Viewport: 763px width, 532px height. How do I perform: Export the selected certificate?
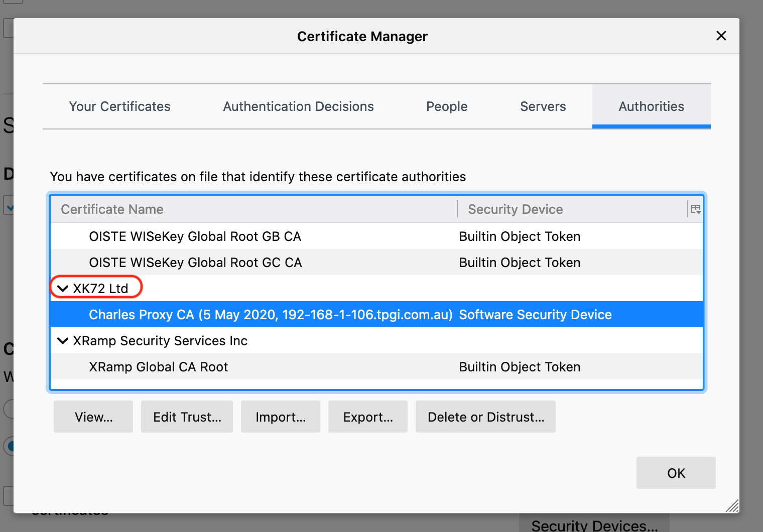pyautogui.click(x=367, y=417)
